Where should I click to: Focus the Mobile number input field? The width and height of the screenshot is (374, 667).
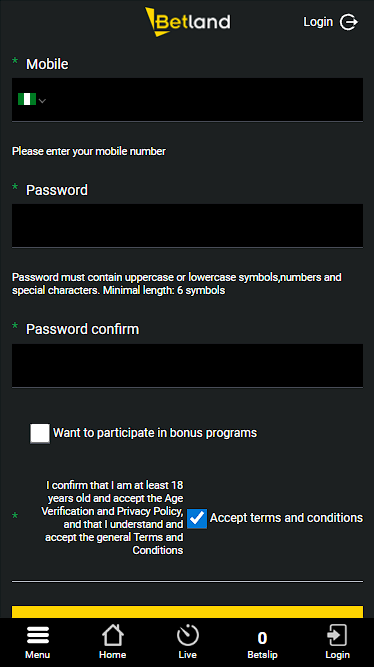188,100
